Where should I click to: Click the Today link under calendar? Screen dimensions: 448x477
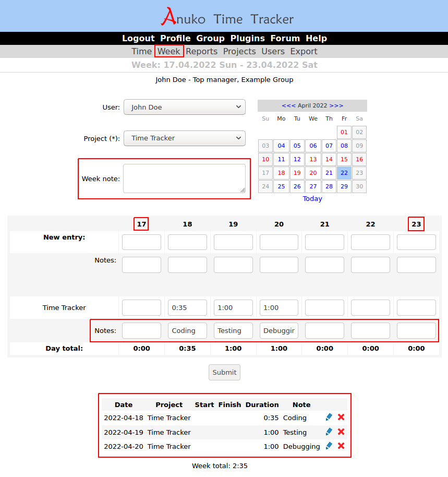point(312,199)
